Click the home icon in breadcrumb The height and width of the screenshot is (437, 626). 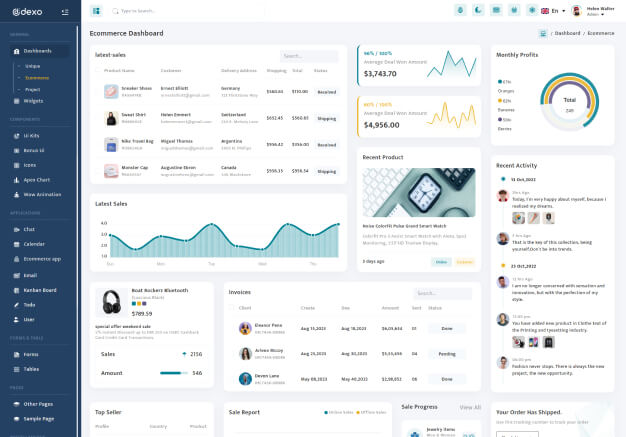(x=544, y=33)
